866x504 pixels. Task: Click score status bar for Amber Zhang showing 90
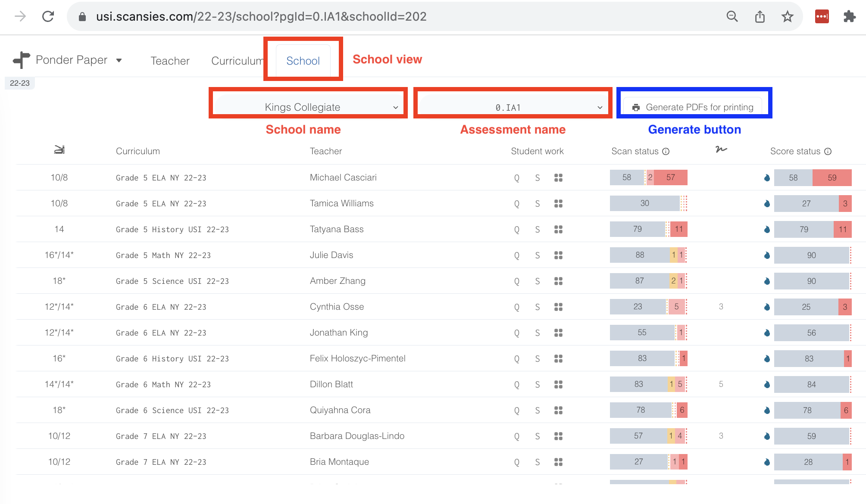(813, 281)
